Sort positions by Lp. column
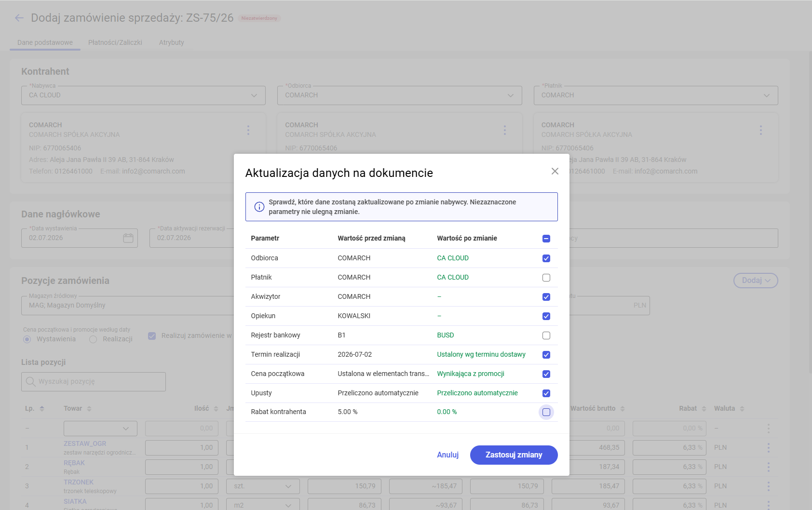The height and width of the screenshot is (510, 812). click(x=42, y=408)
